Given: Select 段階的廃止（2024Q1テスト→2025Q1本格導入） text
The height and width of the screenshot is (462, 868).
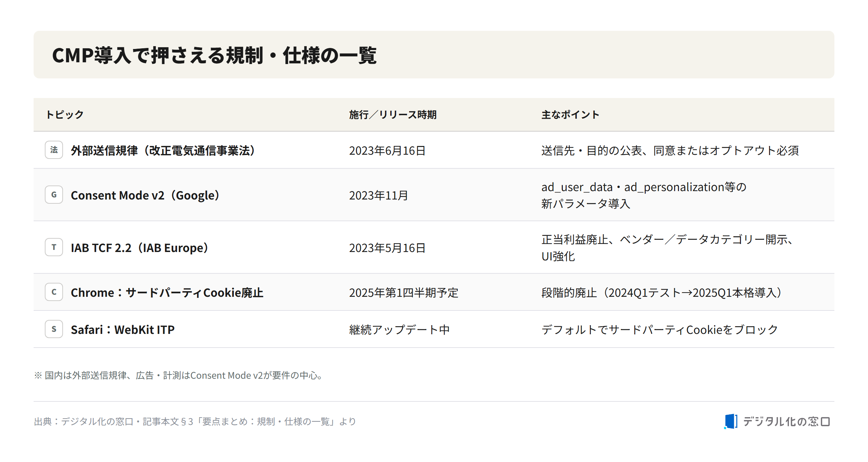Looking at the screenshot, I should pyautogui.click(x=661, y=293).
